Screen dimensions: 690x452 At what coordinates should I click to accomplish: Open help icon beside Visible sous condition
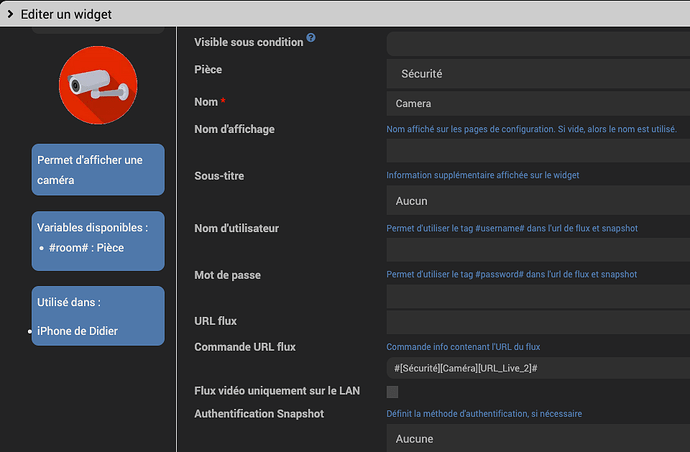coord(311,38)
